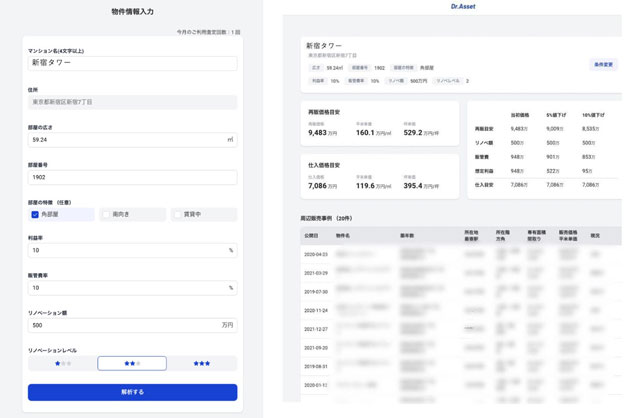Viewport: 640px width, 418px height.
Task: Click the room size field showing 59.24
Action: point(132,140)
